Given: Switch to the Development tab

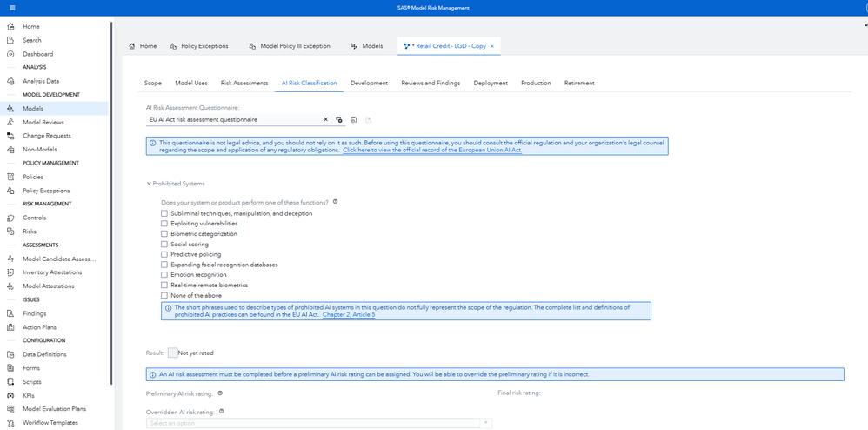Looking at the screenshot, I should (369, 83).
